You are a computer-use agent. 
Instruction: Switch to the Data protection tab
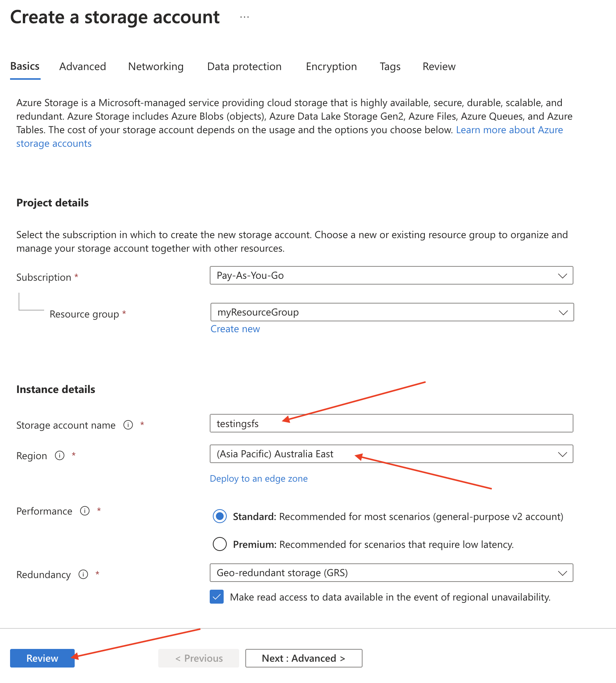point(245,67)
